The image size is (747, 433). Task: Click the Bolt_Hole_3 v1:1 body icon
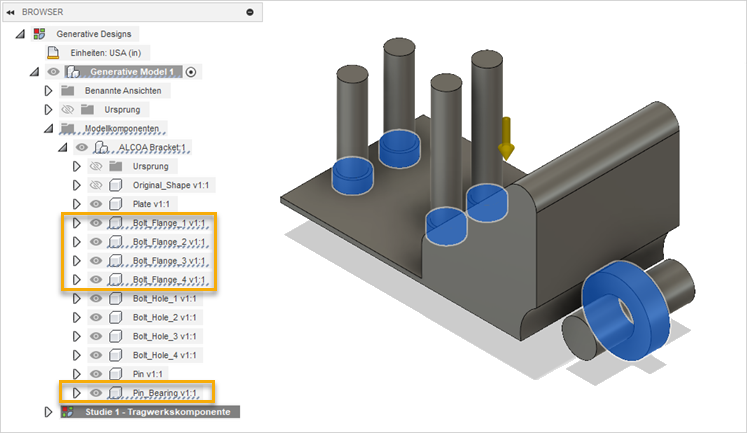115,336
